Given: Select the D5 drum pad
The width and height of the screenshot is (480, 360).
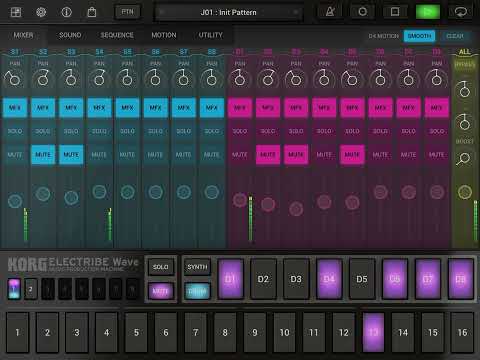Looking at the screenshot, I should point(362,279).
